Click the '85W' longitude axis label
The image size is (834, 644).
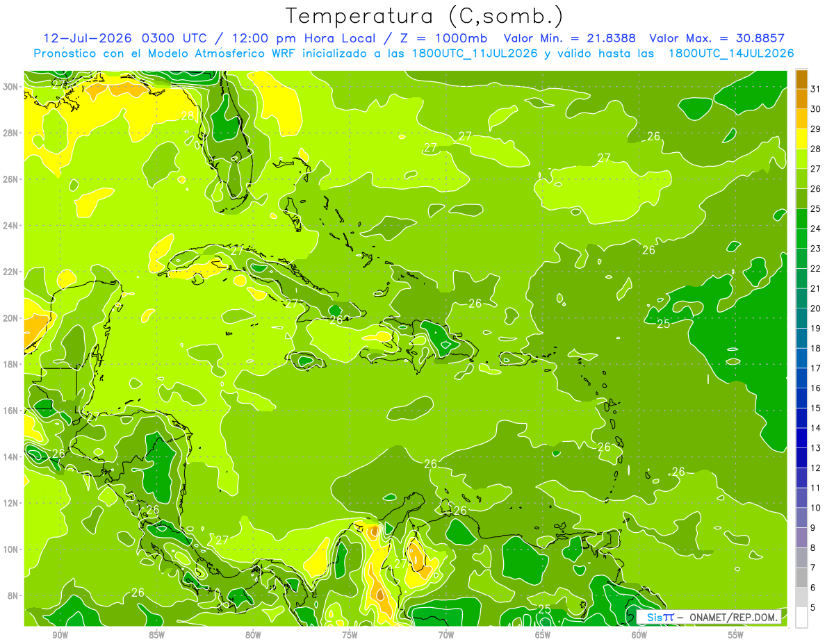[156, 635]
